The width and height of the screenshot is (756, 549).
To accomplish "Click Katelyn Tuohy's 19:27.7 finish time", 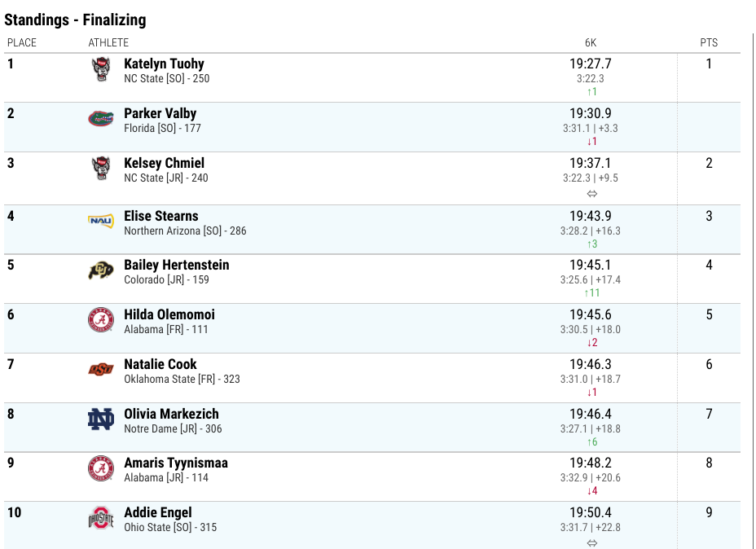I will (x=591, y=64).
